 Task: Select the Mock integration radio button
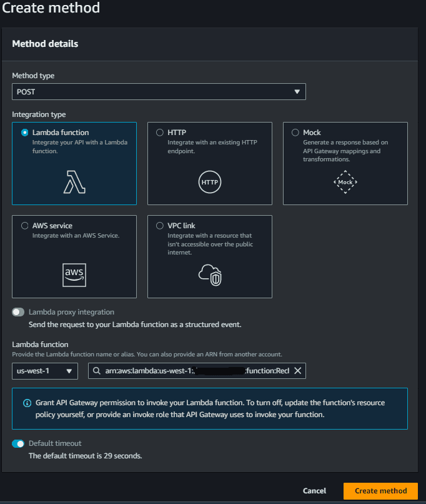[x=295, y=133]
